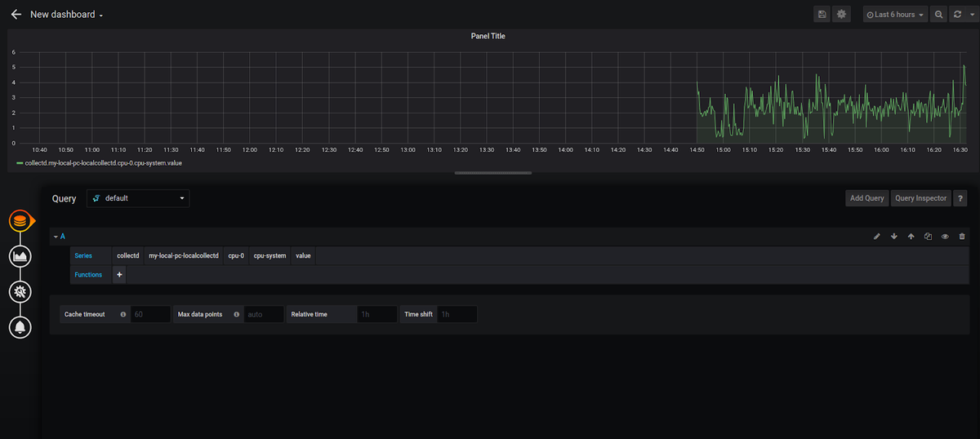This screenshot has width=980, height=439.
Task: Click the Cache timeout input field
Action: 150,314
